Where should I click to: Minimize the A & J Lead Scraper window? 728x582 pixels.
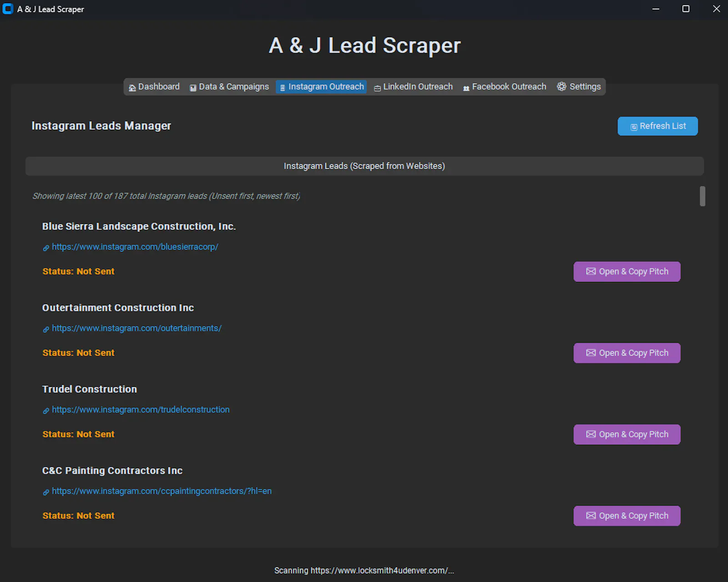pos(656,9)
